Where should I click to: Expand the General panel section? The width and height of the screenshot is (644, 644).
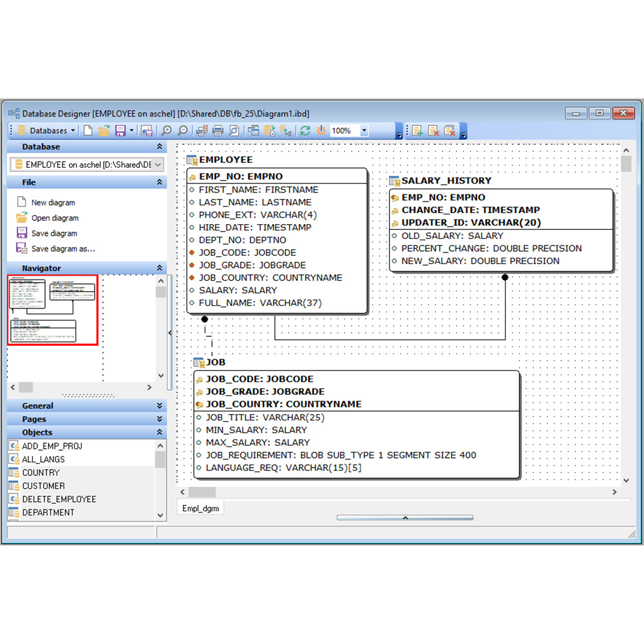(x=159, y=406)
